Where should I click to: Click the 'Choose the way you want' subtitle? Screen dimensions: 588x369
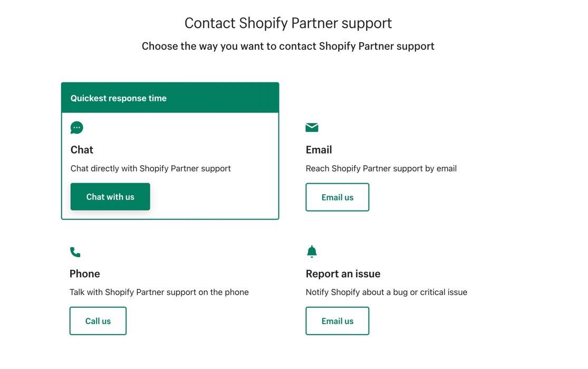pos(288,46)
